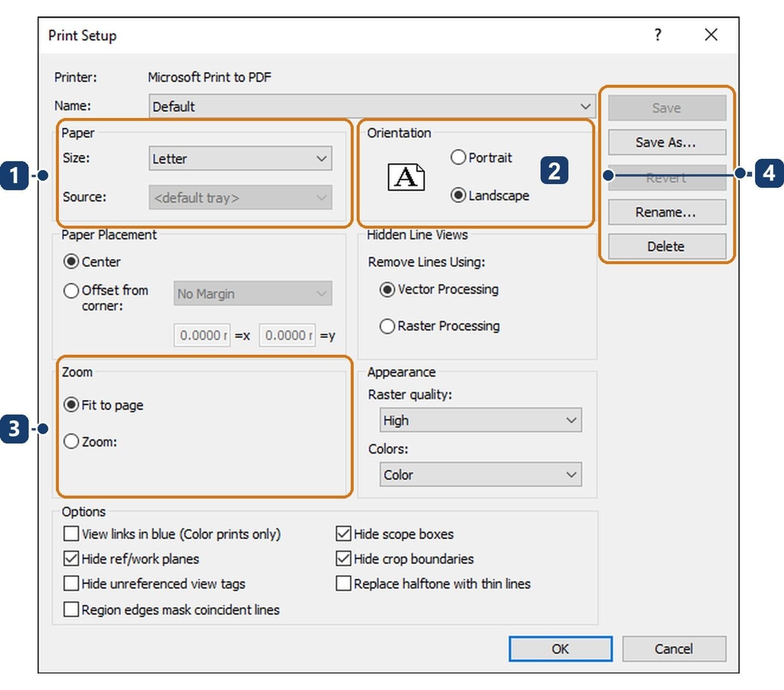
Task: Open the Name dropdown showing Default
Action: (372, 106)
